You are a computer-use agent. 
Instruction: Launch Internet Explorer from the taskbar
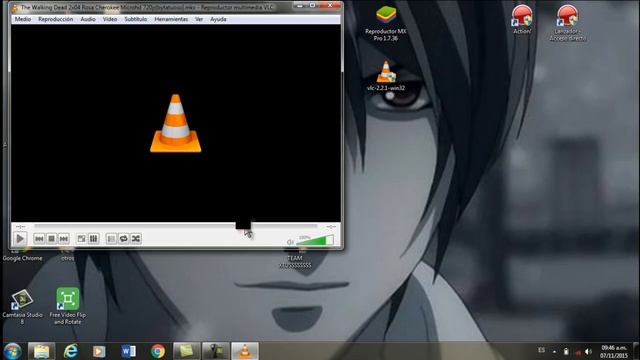pyautogui.click(x=71, y=351)
